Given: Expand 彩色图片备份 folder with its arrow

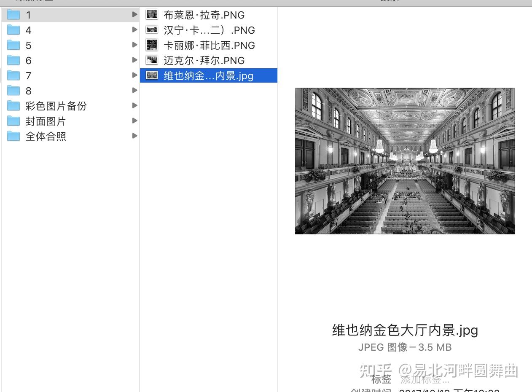Looking at the screenshot, I should (x=134, y=106).
